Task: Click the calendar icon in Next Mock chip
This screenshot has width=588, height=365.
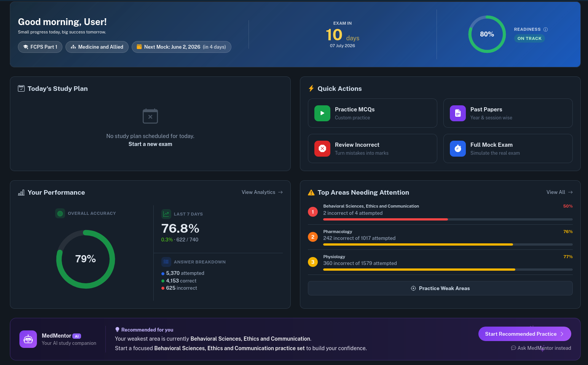Action: pyautogui.click(x=139, y=47)
